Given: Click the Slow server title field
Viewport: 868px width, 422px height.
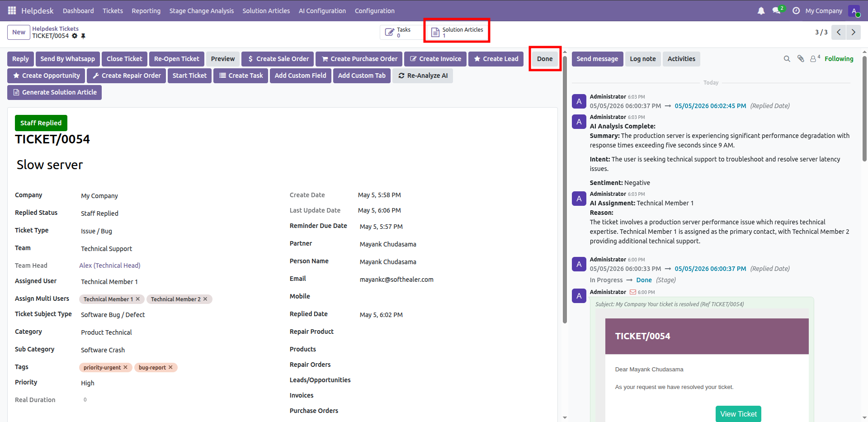Looking at the screenshot, I should [50, 165].
